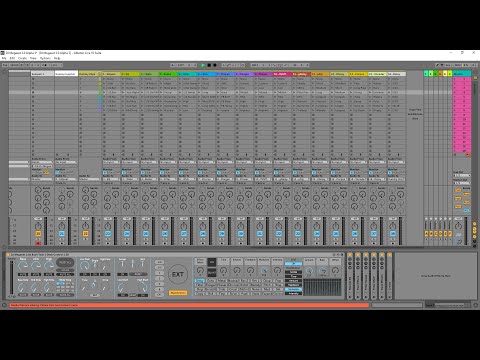Viewport: 480px width, 360px height.
Task: Show the browser using the left-edge toggle
Action: [4, 71]
